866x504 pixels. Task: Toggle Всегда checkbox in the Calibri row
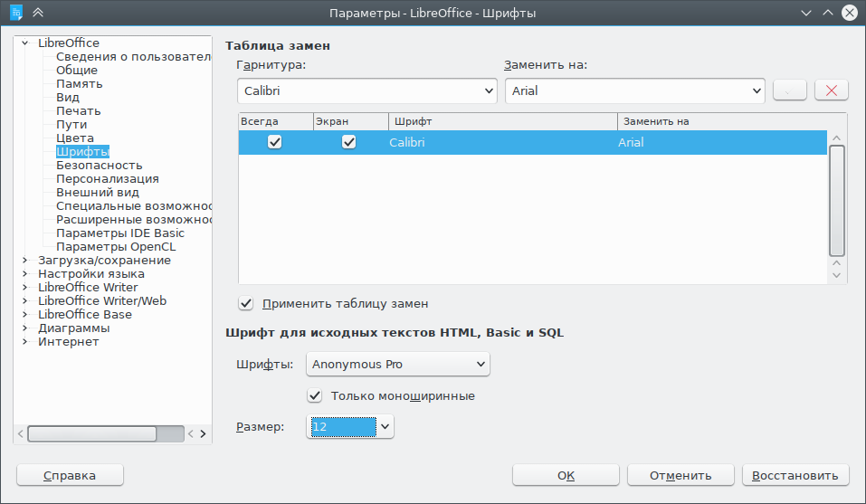coord(274,142)
